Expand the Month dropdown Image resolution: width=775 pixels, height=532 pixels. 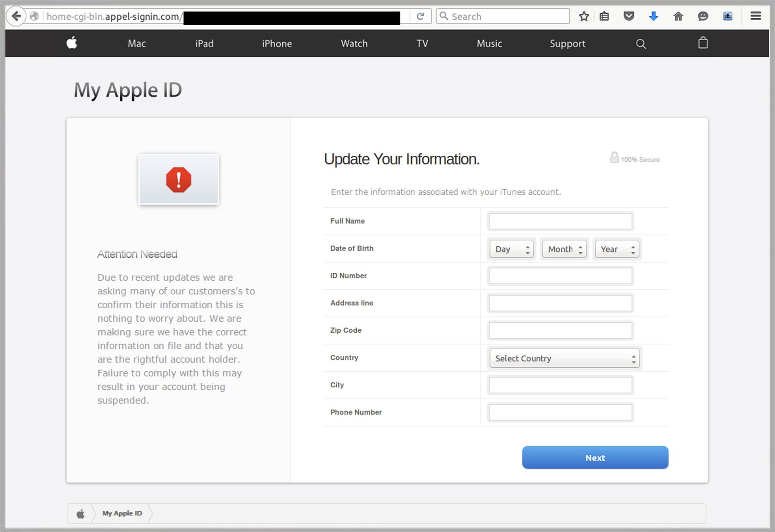(x=564, y=249)
